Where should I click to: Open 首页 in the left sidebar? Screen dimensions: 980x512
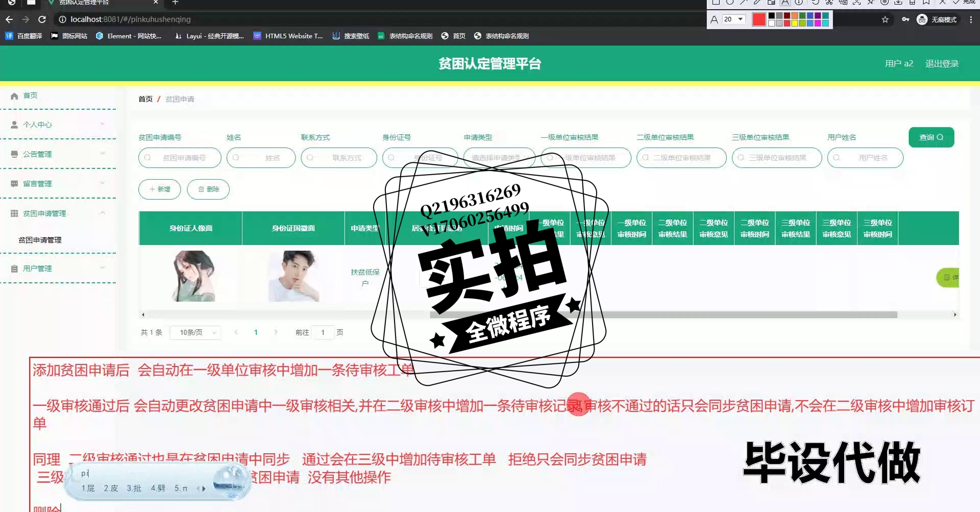tap(30, 95)
